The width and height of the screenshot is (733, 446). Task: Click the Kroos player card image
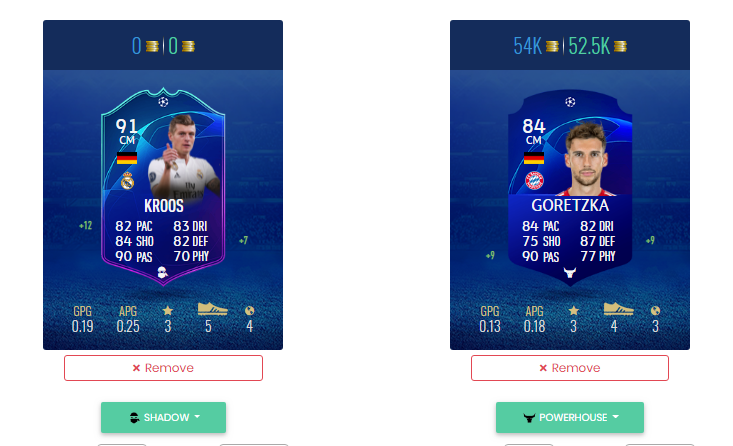point(163,186)
